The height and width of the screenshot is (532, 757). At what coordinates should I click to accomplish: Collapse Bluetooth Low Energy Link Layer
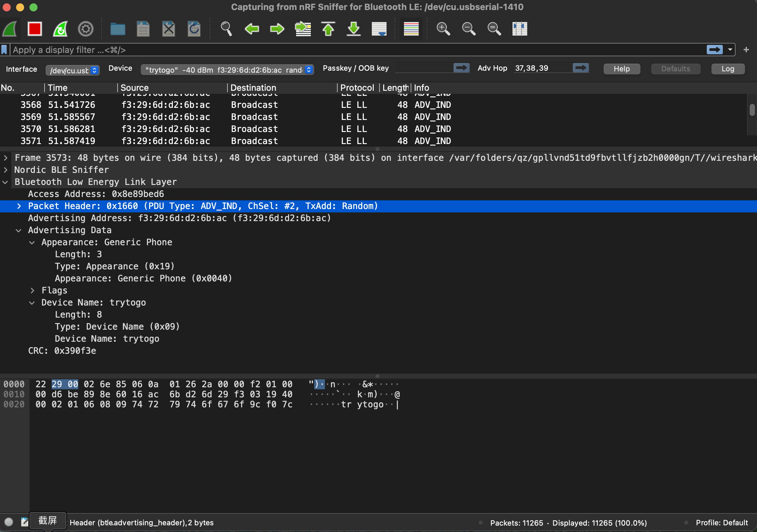point(5,182)
